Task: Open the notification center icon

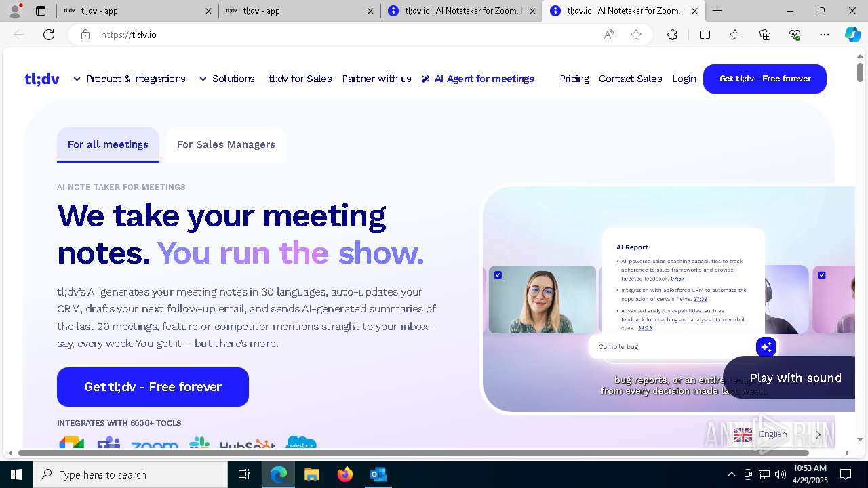Action: pyautogui.click(x=846, y=474)
